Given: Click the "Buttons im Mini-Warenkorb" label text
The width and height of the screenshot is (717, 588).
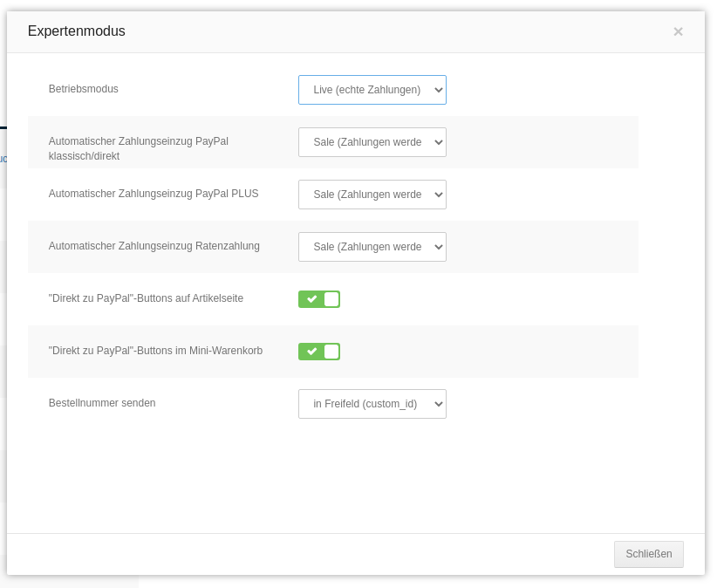Looking at the screenshot, I should [155, 351].
